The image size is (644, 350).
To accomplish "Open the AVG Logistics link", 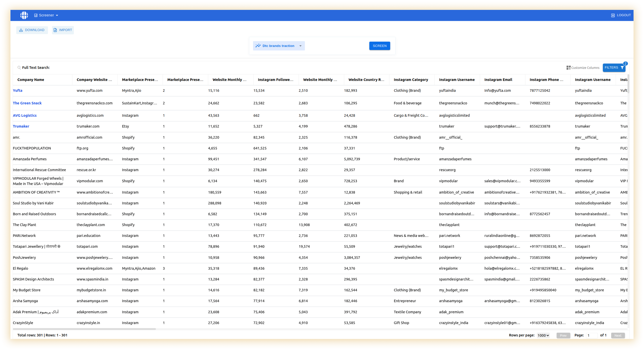I will 25,115.
